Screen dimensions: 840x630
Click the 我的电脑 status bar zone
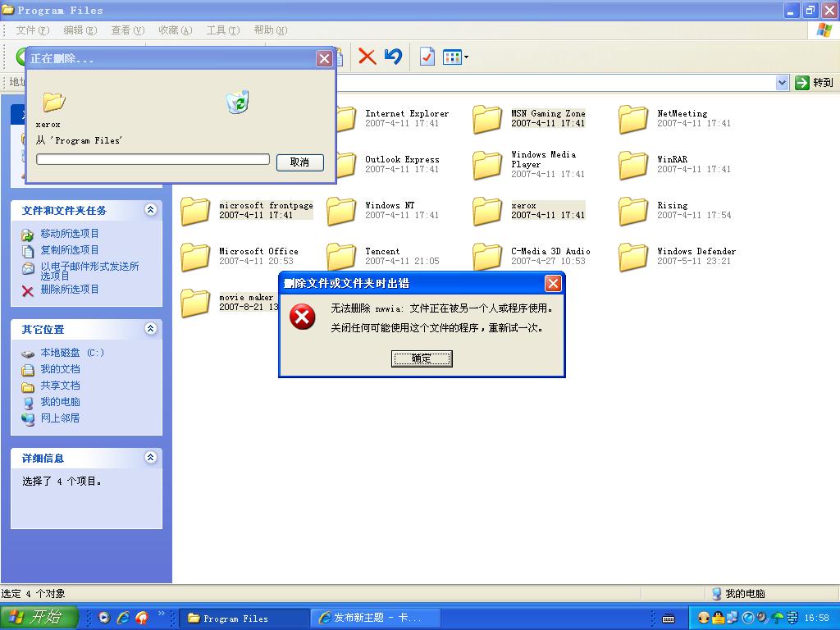pyautogui.click(x=739, y=593)
